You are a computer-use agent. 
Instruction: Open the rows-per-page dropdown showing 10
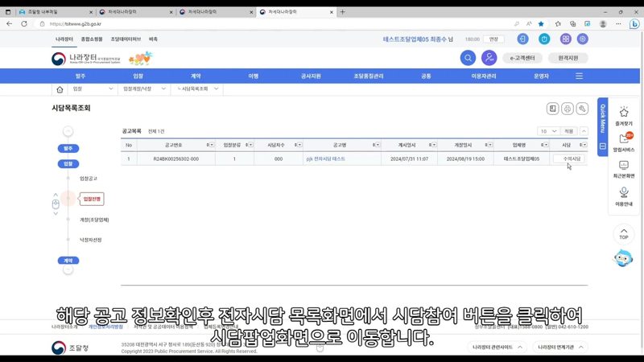pyautogui.click(x=548, y=131)
